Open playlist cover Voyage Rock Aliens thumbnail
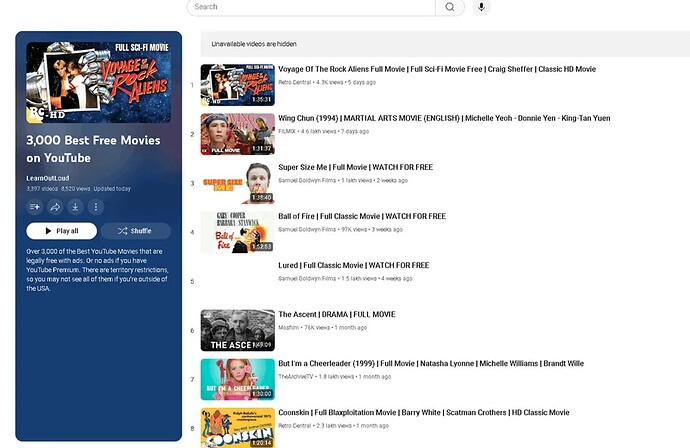 click(x=99, y=82)
